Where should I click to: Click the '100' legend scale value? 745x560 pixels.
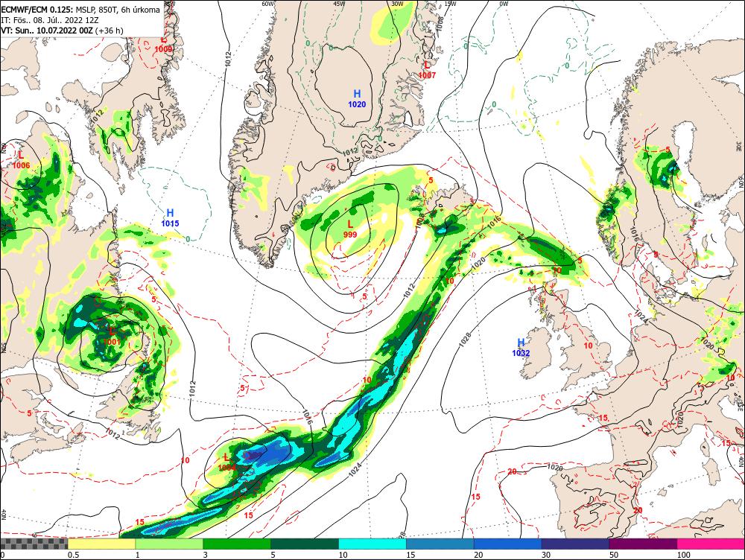click(x=683, y=555)
